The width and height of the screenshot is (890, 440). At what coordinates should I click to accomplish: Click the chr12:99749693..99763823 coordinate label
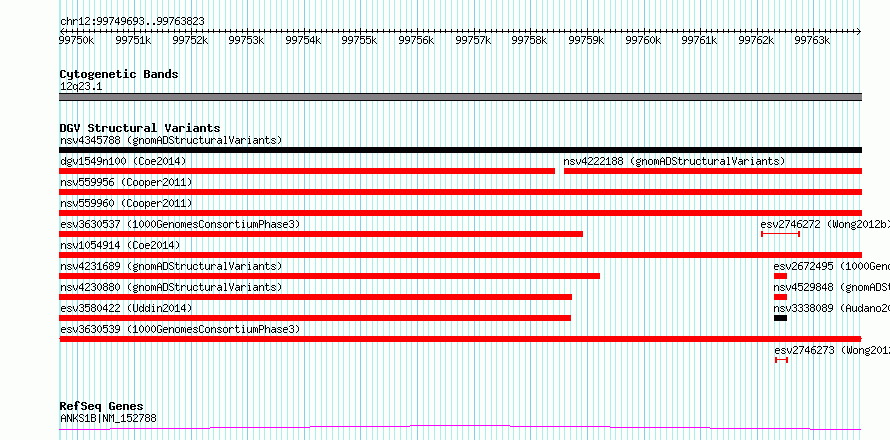click(132, 21)
